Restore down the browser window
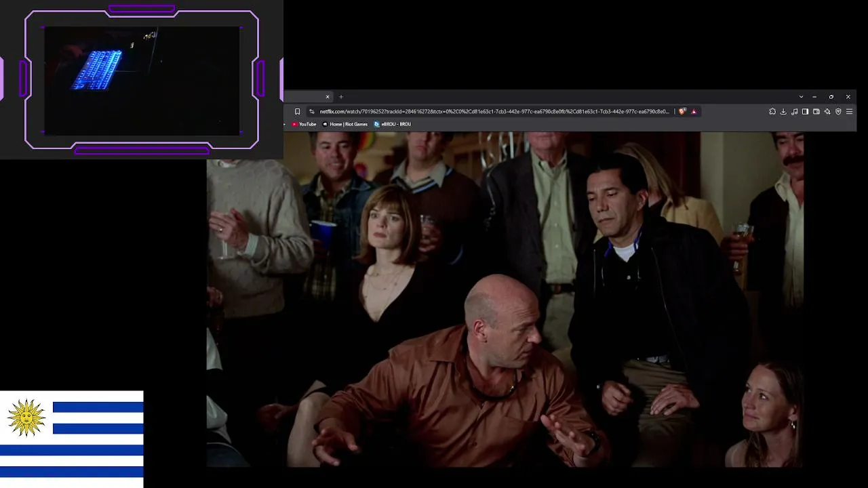Screen dimensions: 868x488 tap(831, 97)
